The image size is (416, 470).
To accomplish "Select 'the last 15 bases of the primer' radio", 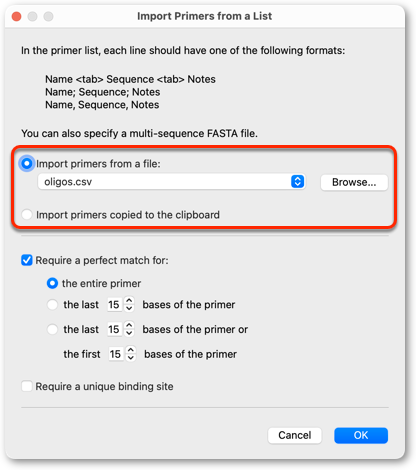I will click(x=52, y=304).
